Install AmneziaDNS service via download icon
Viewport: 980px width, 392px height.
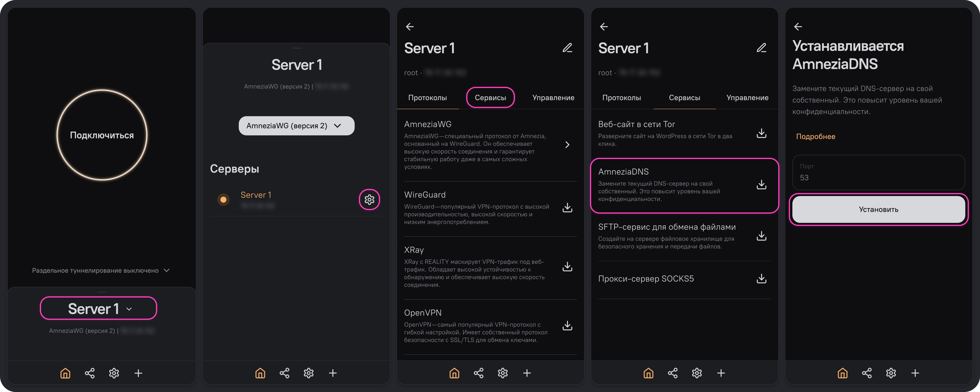click(x=761, y=185)
